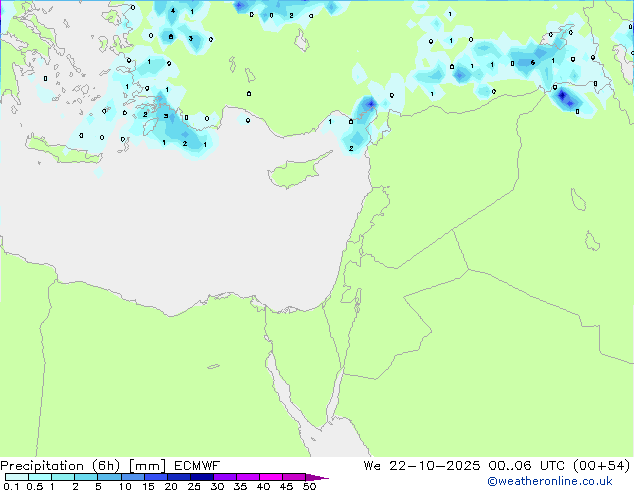Select the 'ECMWF' model label
The image size is (634, 490).
click(197, 466)
